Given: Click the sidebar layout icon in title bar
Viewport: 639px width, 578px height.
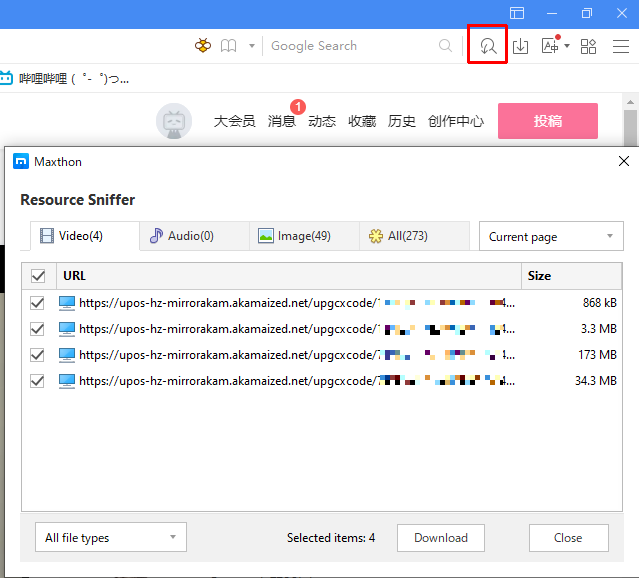Looking at the screenshot, I should coord(517,13).
